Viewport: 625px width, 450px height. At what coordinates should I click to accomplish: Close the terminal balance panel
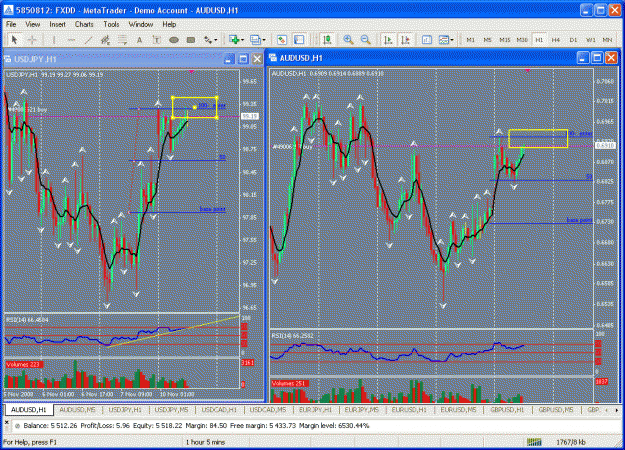(x=6, y=421)
